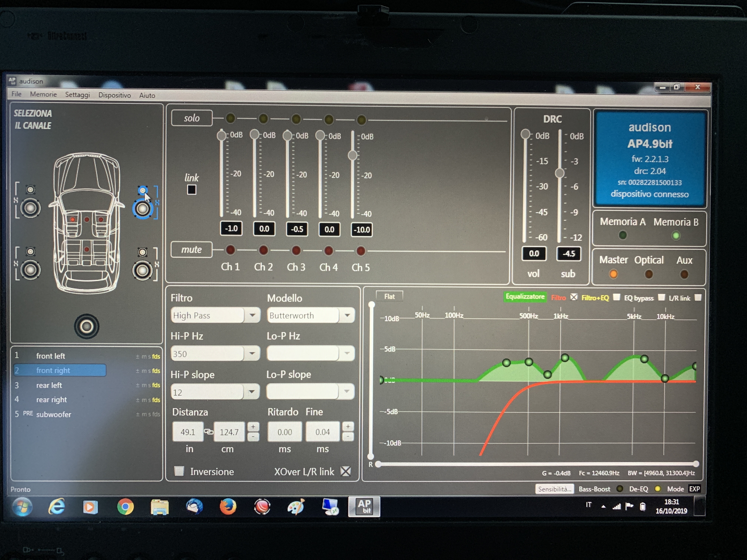This screenshot has height=560, width=747.
Task: Click the Distanza inches field 49.1
Action: pyautogui.click(x=188, y=432)
